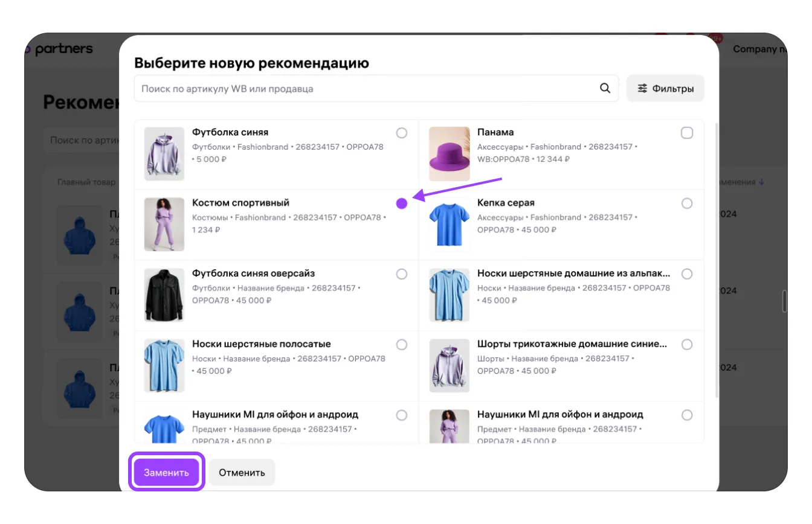Viewport: 812px width, 524px height.
Task: Click the search magnifier icon
Action: pyautogui.click(x=605, y=89)
